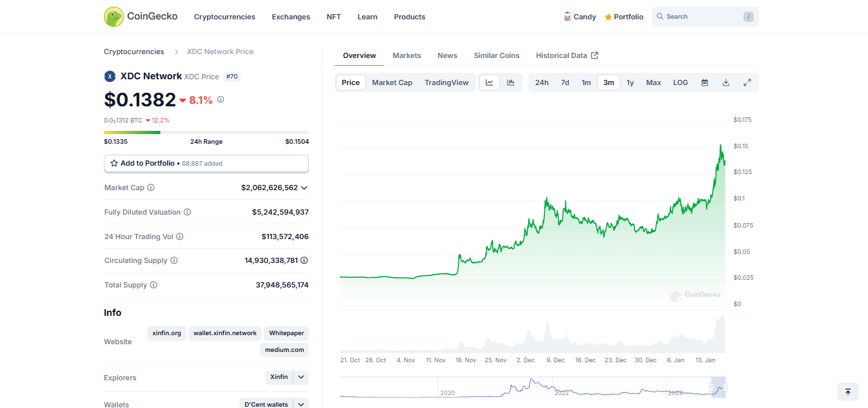Open the Cryptocurrencies nav menu
Image resolution: width=868 pixels, height=408 pixels.
[x=224, y=17]
